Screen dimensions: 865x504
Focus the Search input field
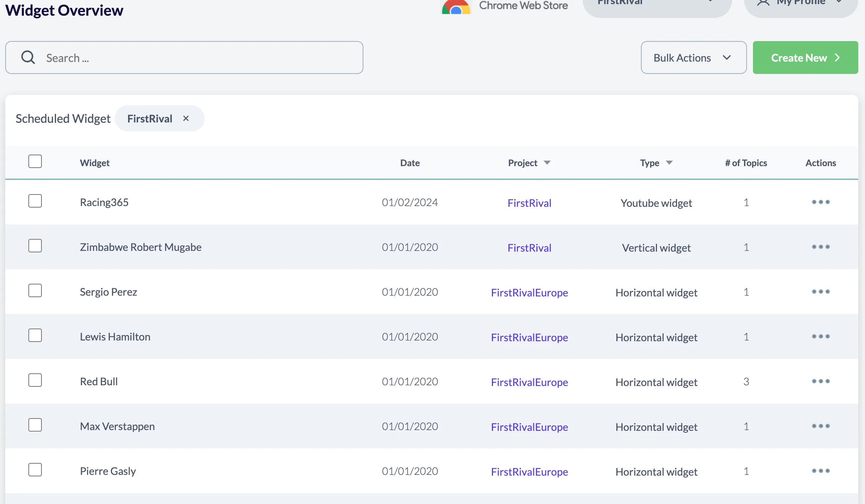[202, 57]
